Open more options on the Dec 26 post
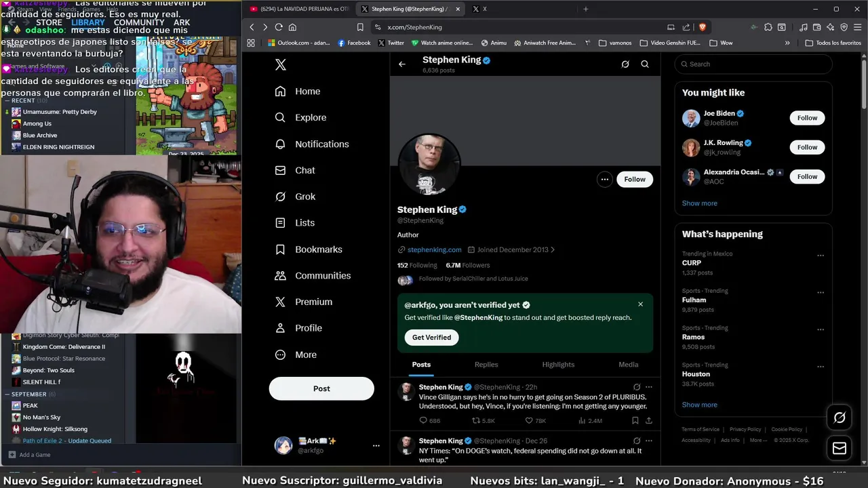Screen dimensions: 868x488 pos(649,441)
